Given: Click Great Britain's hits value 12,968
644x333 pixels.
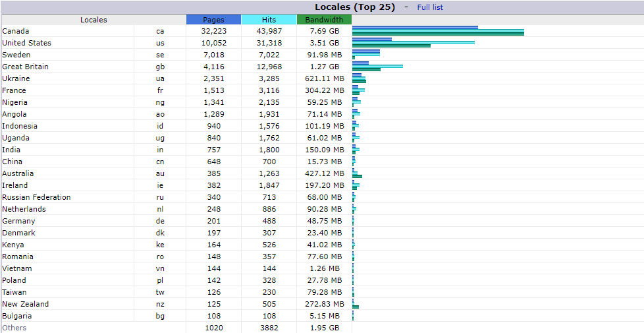Looking at the screenshot, I should pos(269,67).
